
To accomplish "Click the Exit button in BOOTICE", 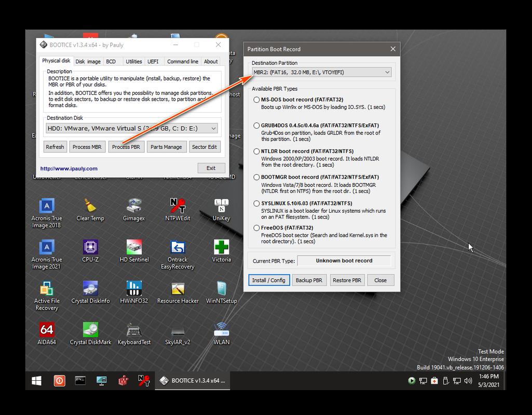I will [x=211, y=168].
